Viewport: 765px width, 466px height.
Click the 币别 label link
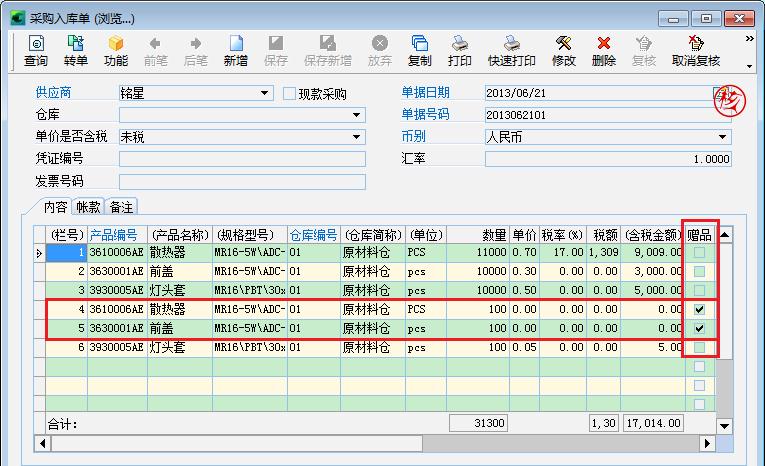(x=413, y=136)
